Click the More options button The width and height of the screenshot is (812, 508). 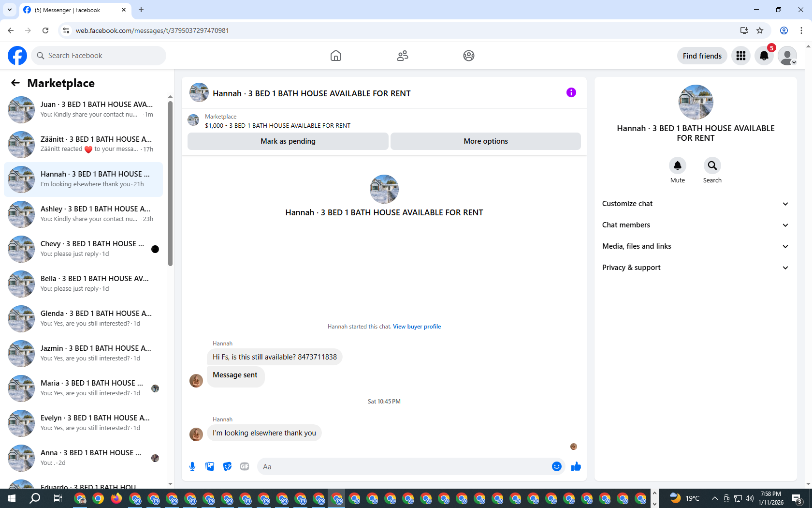pos(486,141)
